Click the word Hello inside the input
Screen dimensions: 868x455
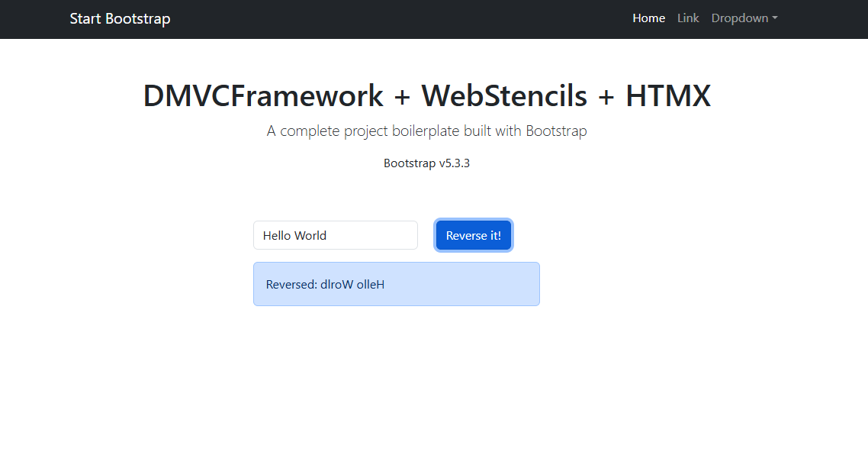(x=277, y=236)
